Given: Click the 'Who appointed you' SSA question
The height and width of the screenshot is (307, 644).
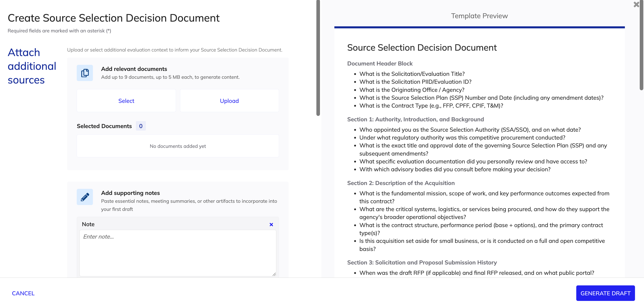Looking at the screenshot, I should (x=470, y=130).
